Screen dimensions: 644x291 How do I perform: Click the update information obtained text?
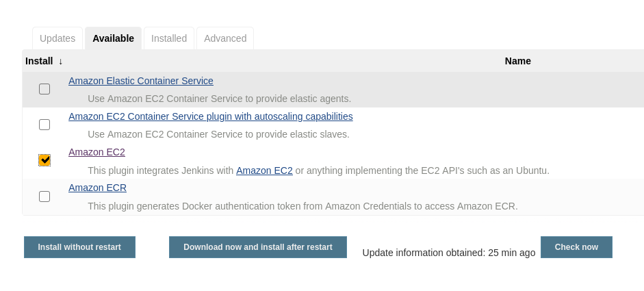(449, 253)
